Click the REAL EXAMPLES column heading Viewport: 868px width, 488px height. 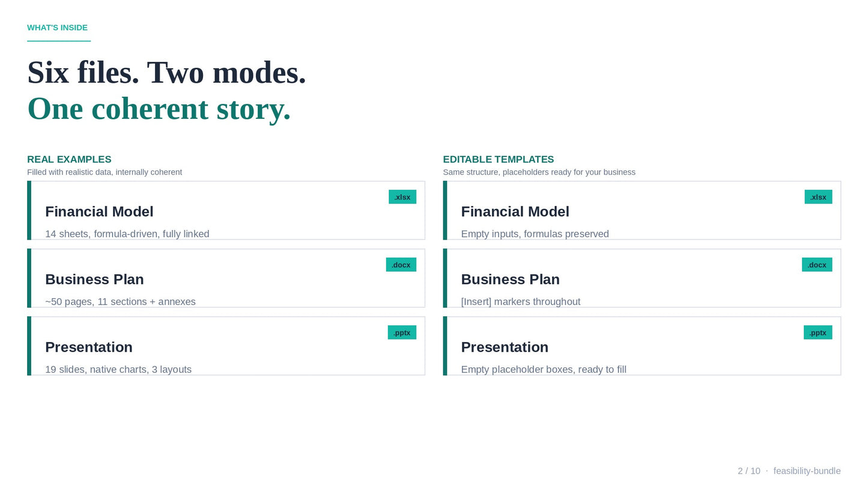(69, 159)
